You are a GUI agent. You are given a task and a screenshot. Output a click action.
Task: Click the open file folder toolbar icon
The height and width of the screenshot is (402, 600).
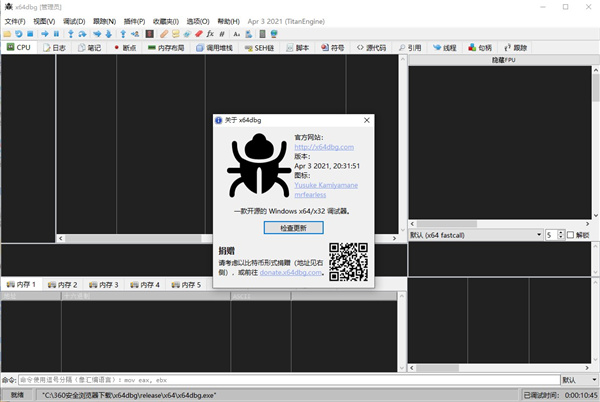click(x=8, y=33)
